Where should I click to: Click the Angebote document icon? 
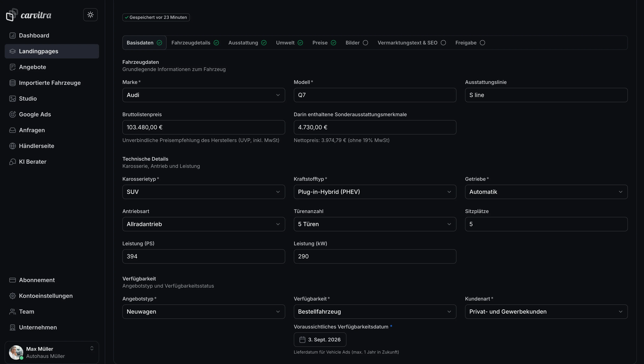(x=13, y=67)
